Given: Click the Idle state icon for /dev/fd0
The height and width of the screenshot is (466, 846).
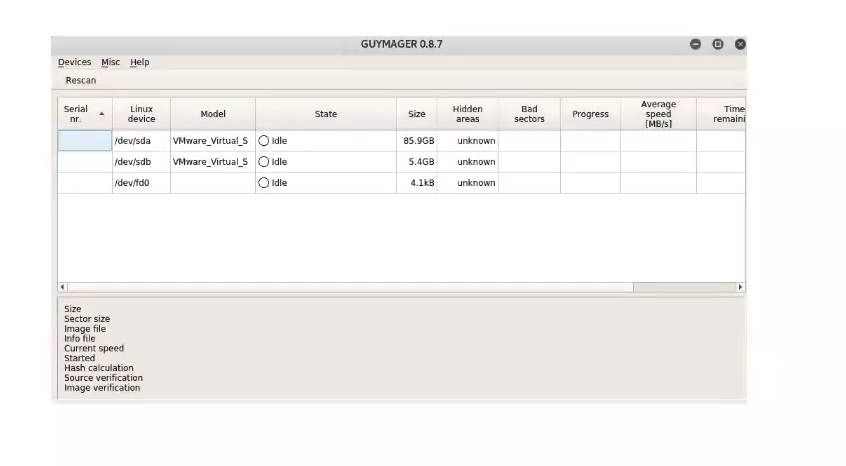Looking at the screenshot, I should pos(263,183).
